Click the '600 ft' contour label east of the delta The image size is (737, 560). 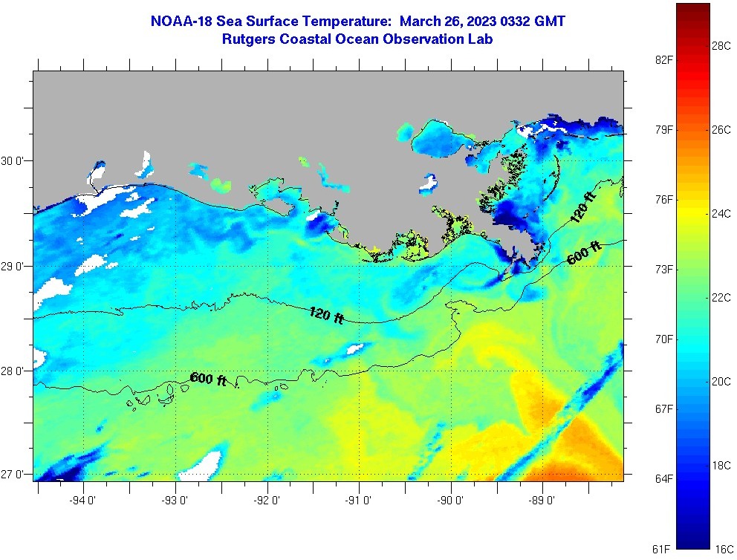coord(585,253)
